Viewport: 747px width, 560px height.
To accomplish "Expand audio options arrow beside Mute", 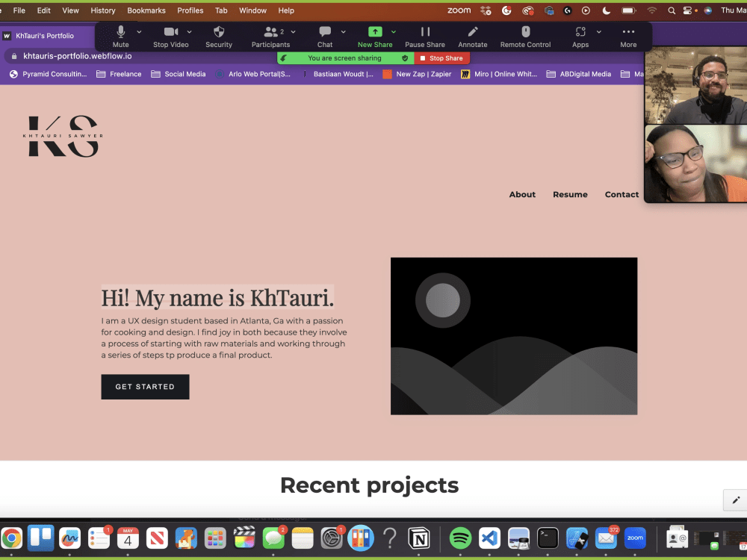I will pos(139,32).
